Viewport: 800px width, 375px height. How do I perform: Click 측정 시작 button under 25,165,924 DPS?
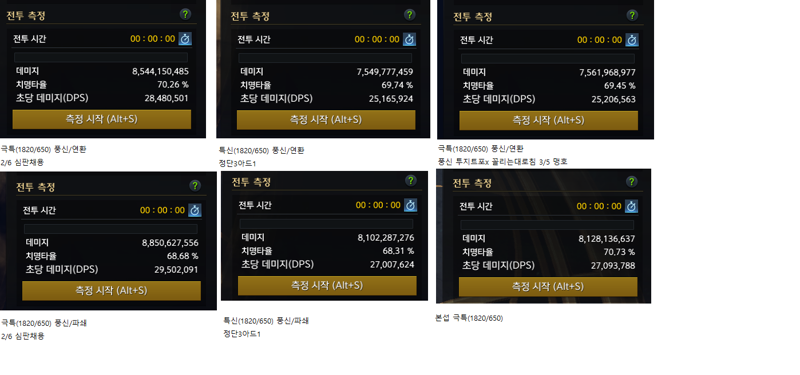[x=326, y=120]
